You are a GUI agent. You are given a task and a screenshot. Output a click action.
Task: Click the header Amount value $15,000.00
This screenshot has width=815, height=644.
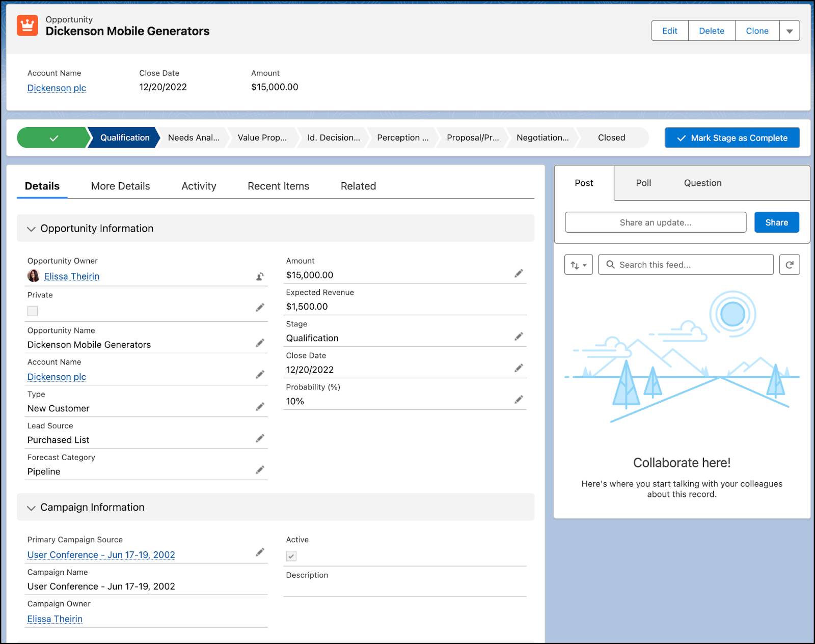pos(275,87)
